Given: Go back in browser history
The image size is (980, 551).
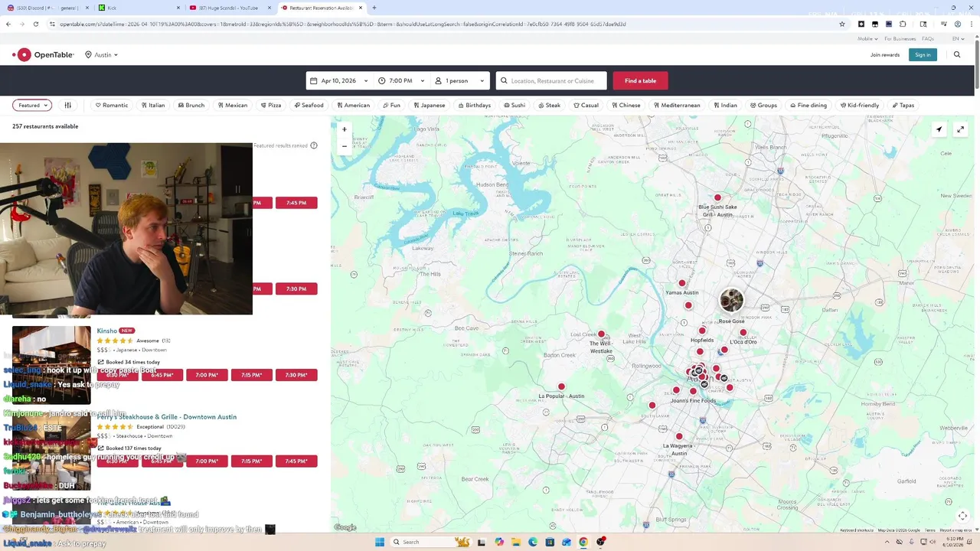Looking at the screenshot, I should (x=8, y=24).
